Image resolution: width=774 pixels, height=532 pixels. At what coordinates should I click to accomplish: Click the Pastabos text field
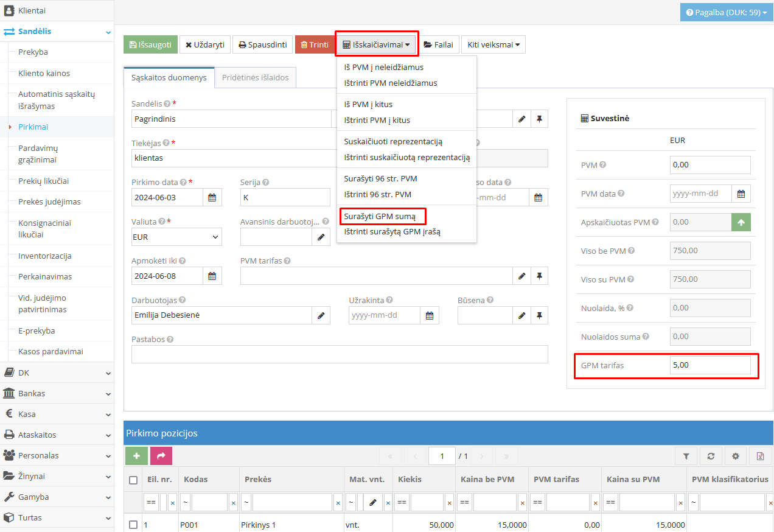(340, 354)
